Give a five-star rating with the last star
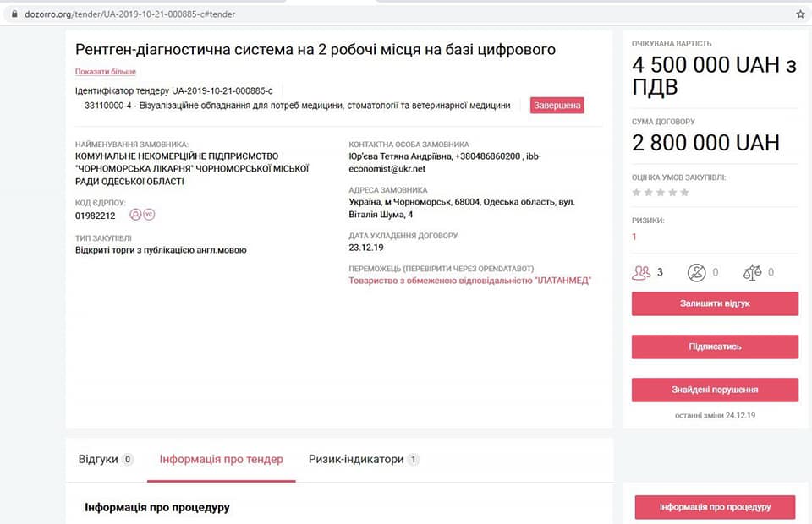This screenshot has width=812, height=524. (x=684, y=193)
